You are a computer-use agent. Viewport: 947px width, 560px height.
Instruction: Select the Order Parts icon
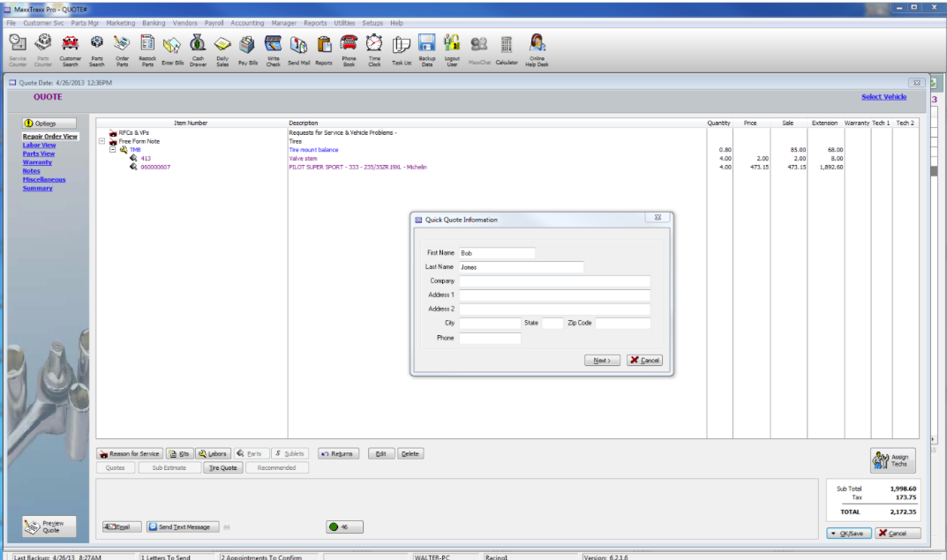pyautogui.click(x=122, y=44)
